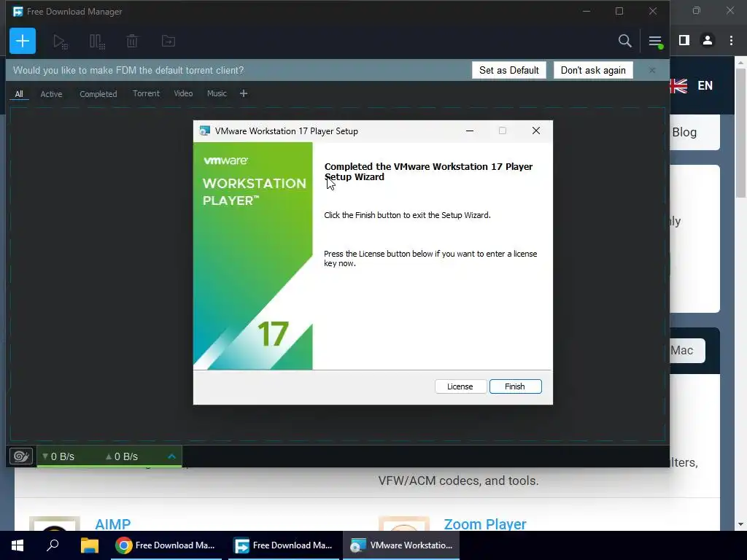The height and width of the screenshot is (560, 747).
Task: Open the License entry in VMware setup
Action: coord(460,386)
